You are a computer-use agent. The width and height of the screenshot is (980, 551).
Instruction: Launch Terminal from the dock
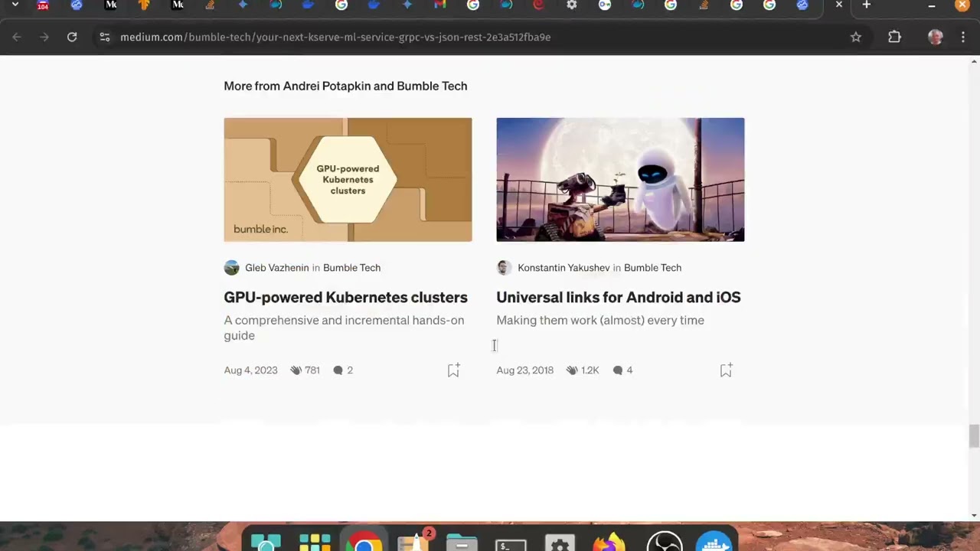[x=511, y=543]
